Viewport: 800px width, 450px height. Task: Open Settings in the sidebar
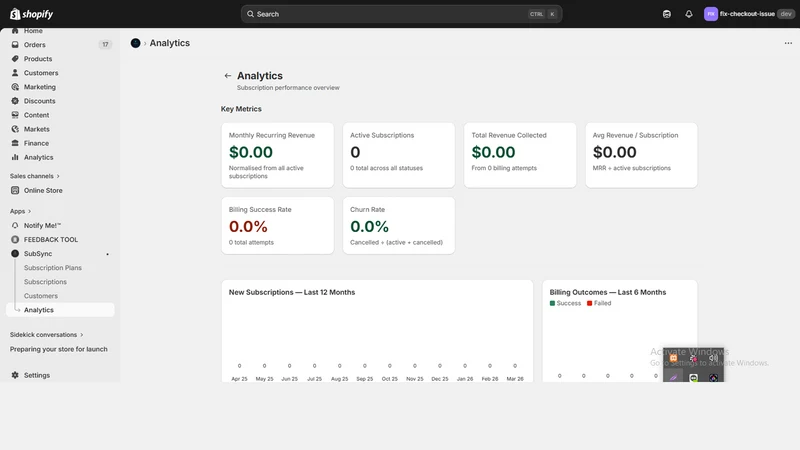(37, 375)
